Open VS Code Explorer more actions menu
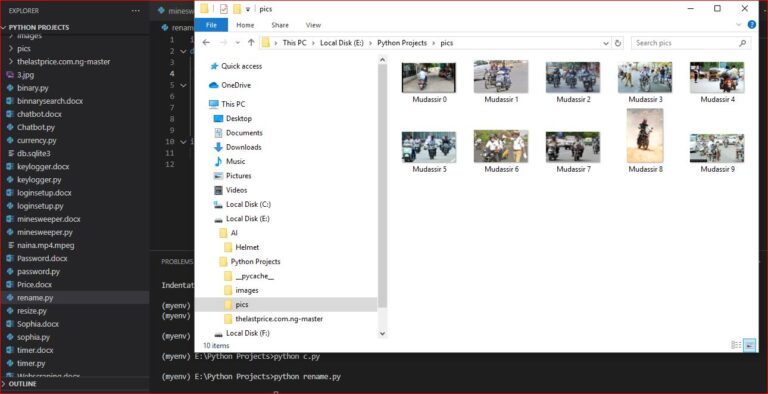 point(136,10)
